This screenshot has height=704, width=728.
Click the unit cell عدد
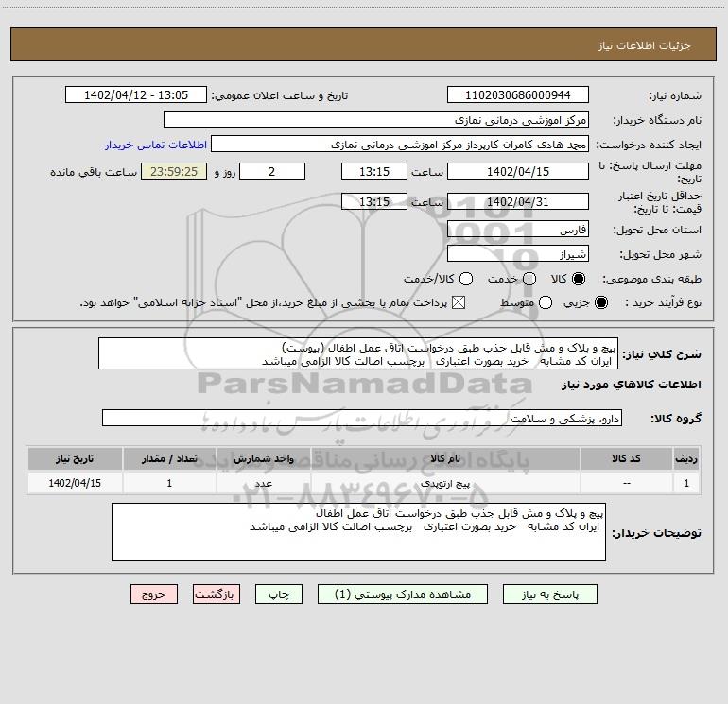tap(263, 484)
